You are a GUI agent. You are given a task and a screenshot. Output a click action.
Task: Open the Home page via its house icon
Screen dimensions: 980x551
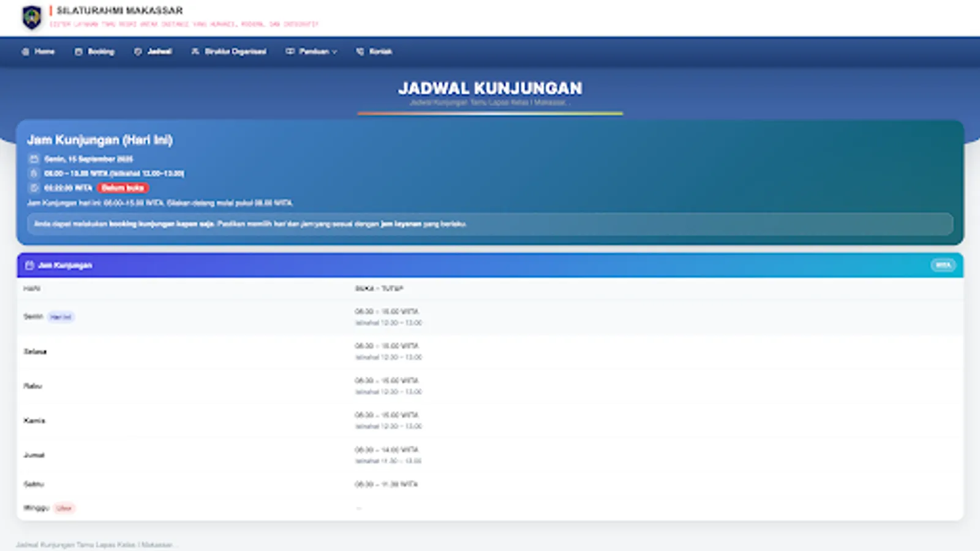(x=26, y=52)
